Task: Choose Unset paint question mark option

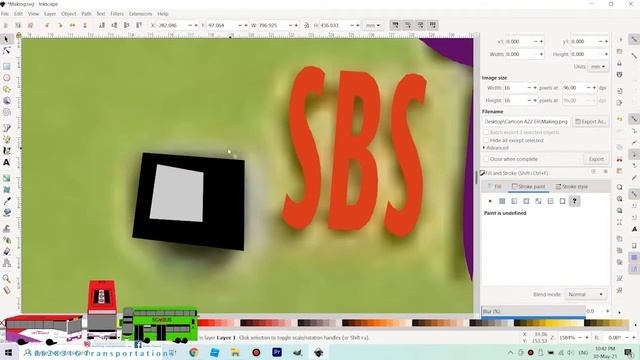Action: 574,201
